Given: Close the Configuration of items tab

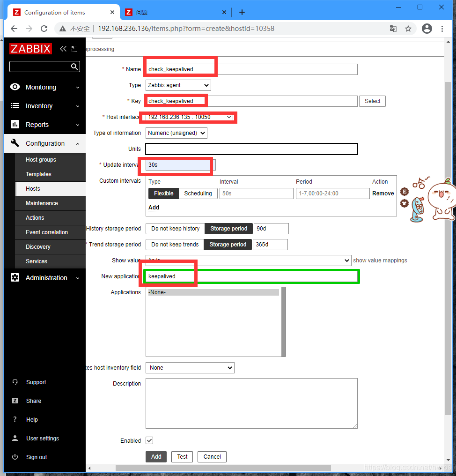Looking at the screenshot, I should (112, 12).
